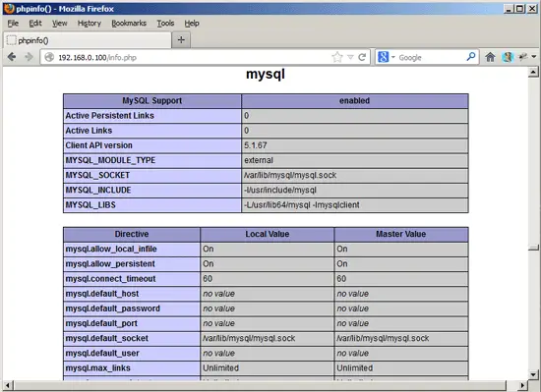The width and height of the screenshot is (541, 392).
Task: Open the View menu
Action: 59,23
